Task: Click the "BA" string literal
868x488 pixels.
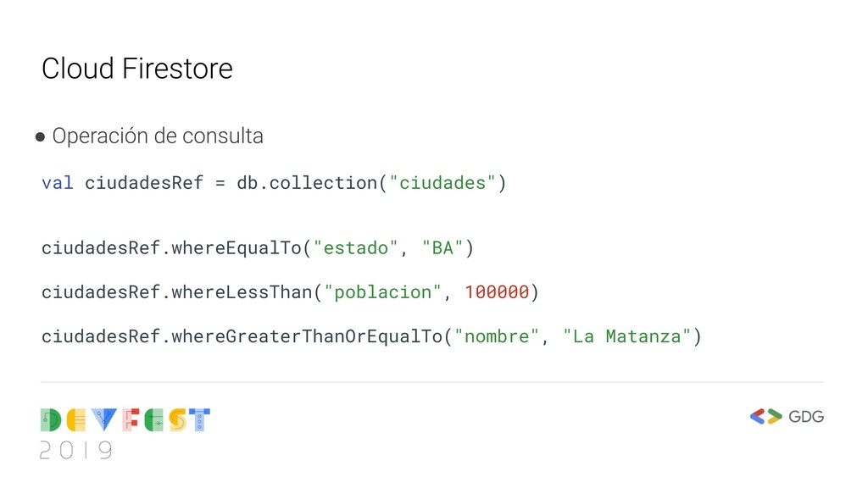Action: [x=442, y=248]
